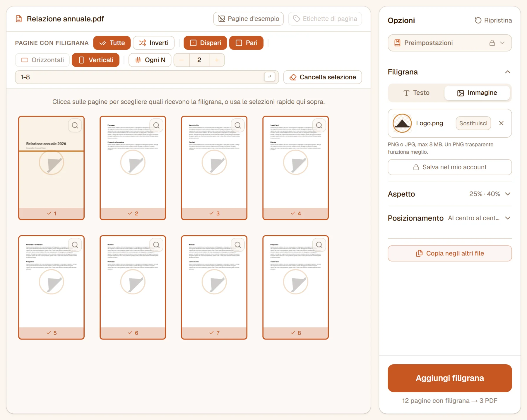Zoom page 5 using its magnifier icon
This screenshot has width=527, height=420.
(75, 245)
